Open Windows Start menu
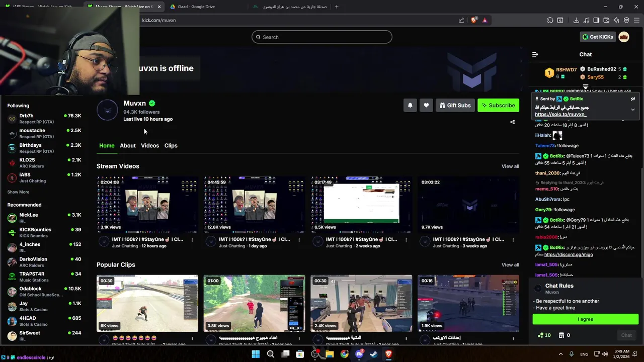 click(x=256, y=354)
